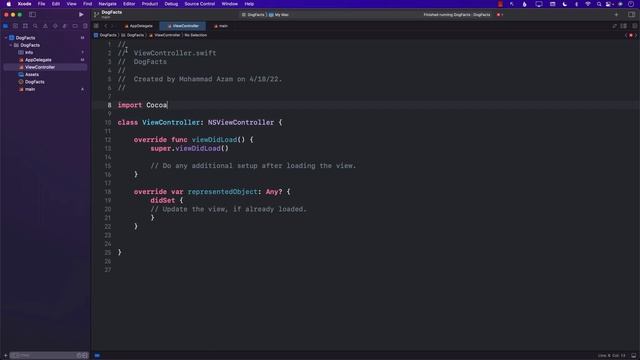Switch to the main tab
The image size is (640, 360).
point(221,26)
